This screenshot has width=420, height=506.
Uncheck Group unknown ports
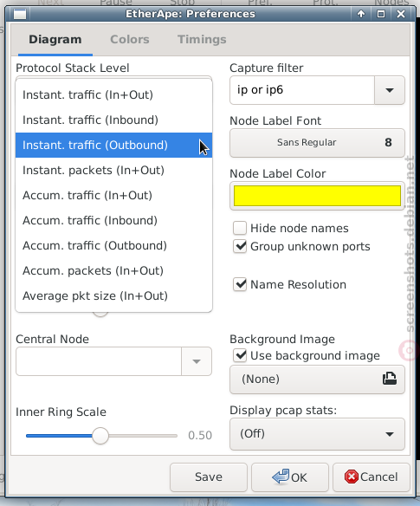point(240,247)
